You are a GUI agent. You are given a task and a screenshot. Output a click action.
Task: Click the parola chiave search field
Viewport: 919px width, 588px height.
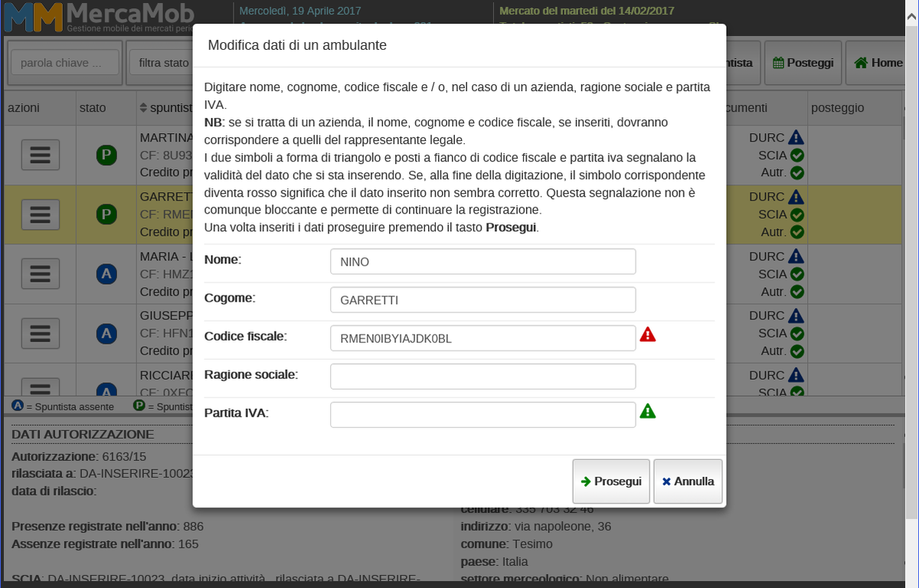tap(65, 63)
